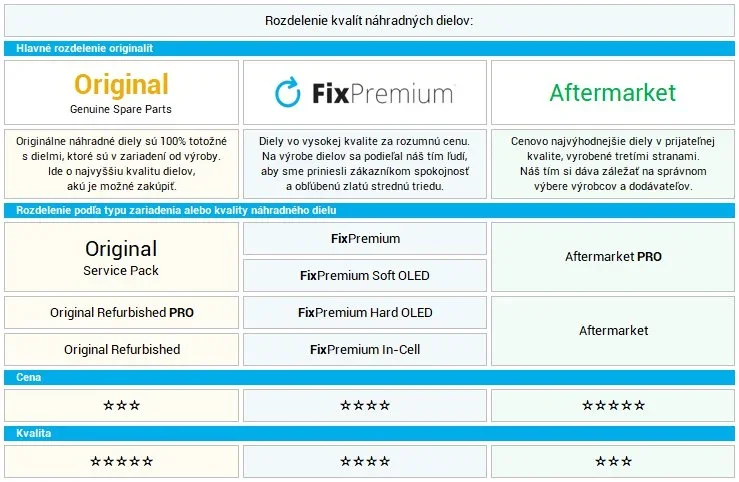The image size is (739, 482).
Task: Click the yellow Original Genuine Spare Parts logo
Action: [121, 91]
